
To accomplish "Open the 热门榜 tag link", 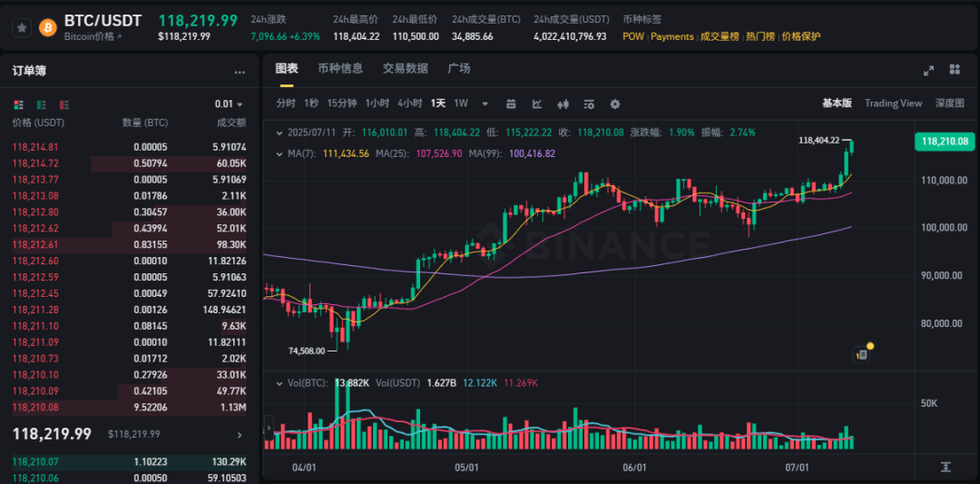I will pyautogui.click(x=759, y=36).
